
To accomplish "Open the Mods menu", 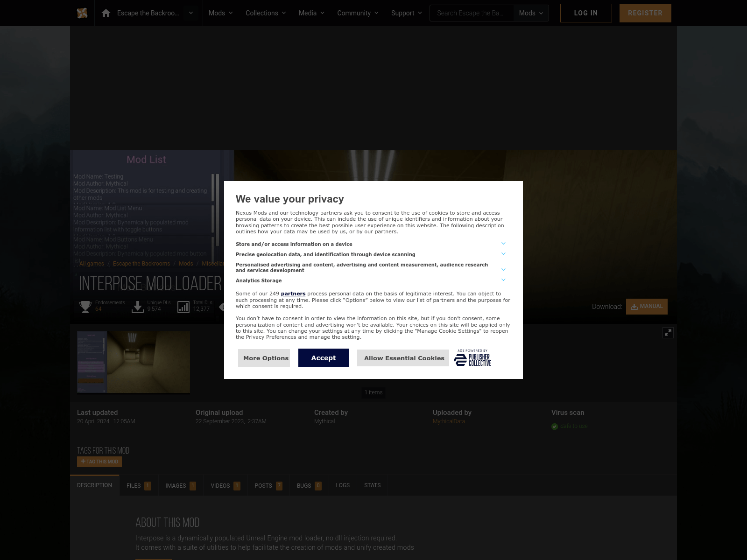I will click(220, 13).
